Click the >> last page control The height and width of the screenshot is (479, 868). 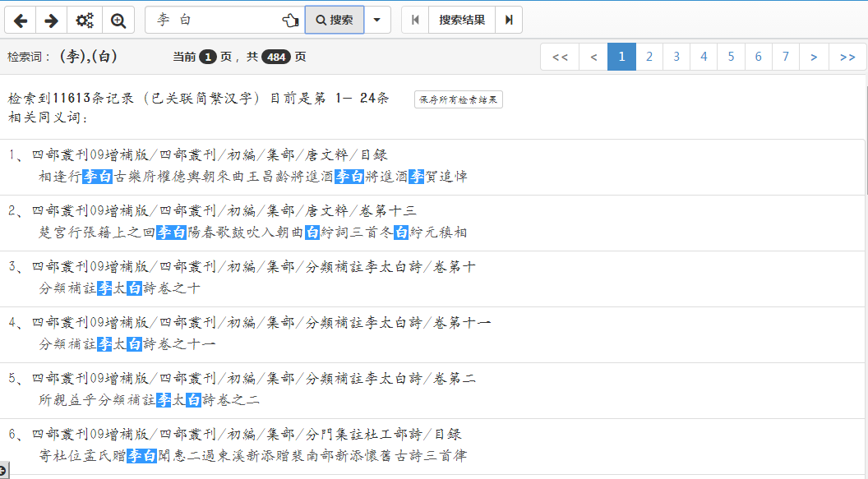click(x=847, y=57)
